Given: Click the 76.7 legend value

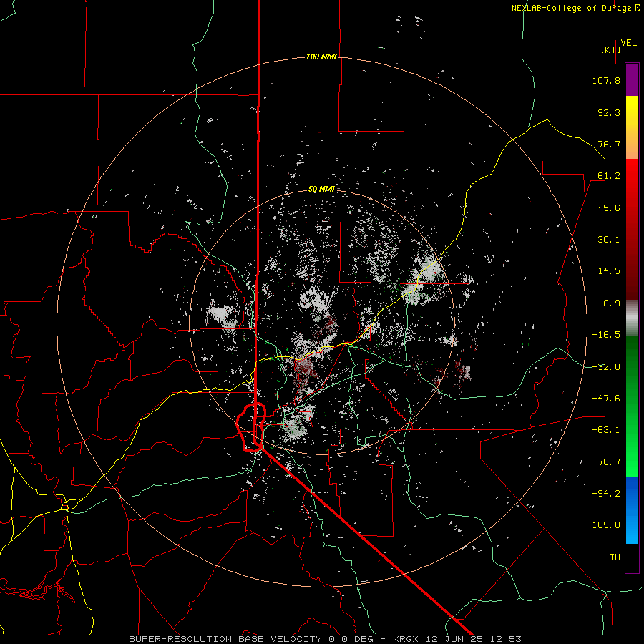Looking at the screenshot, I should [609, 144].
